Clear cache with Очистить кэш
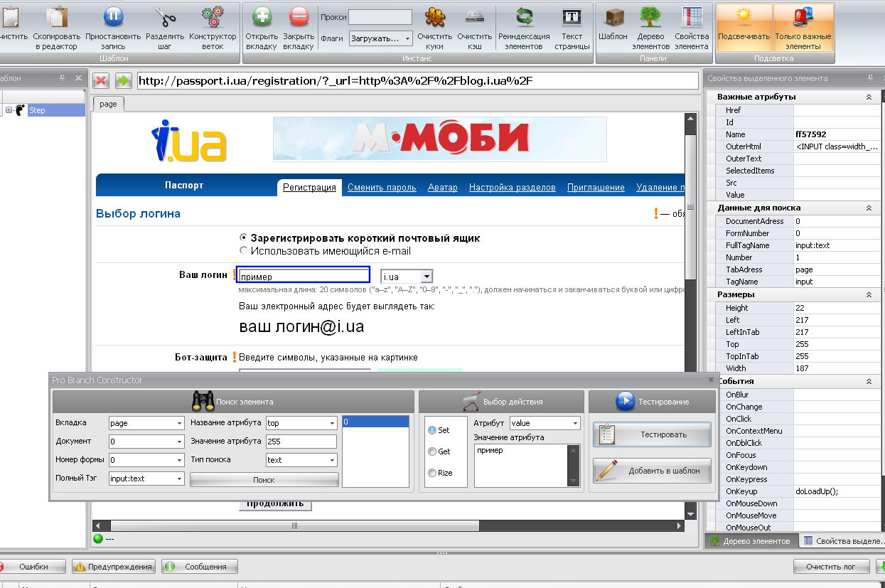The height and width of the screenshot is (588, 885). click(475, 17)
